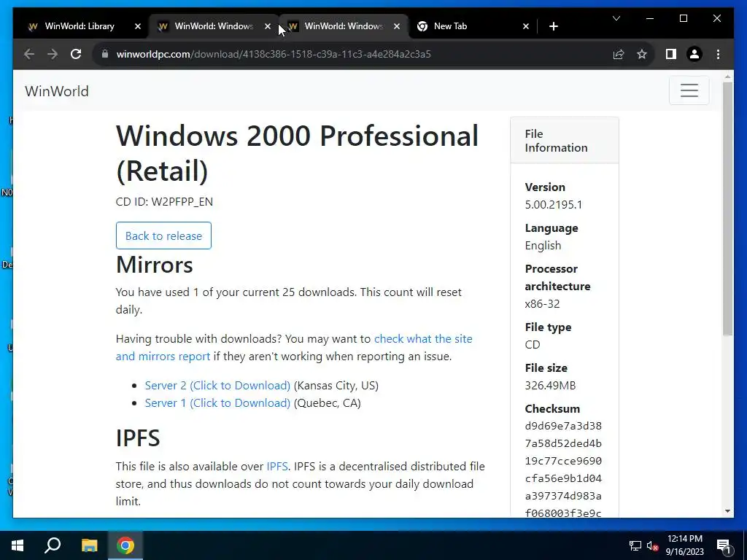Switch to the New Tab tab

[450, 26]
